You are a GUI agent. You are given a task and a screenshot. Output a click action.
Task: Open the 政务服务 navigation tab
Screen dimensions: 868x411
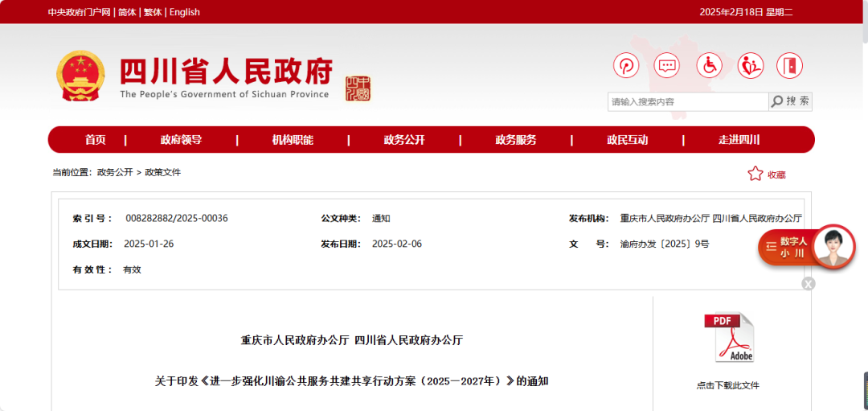pyautogui.click(x=516, y=140)
